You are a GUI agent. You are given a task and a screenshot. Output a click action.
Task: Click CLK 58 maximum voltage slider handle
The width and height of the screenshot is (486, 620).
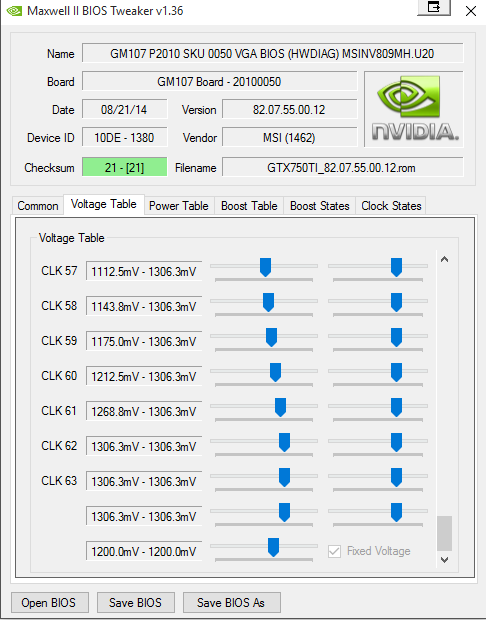pos(396,302)
